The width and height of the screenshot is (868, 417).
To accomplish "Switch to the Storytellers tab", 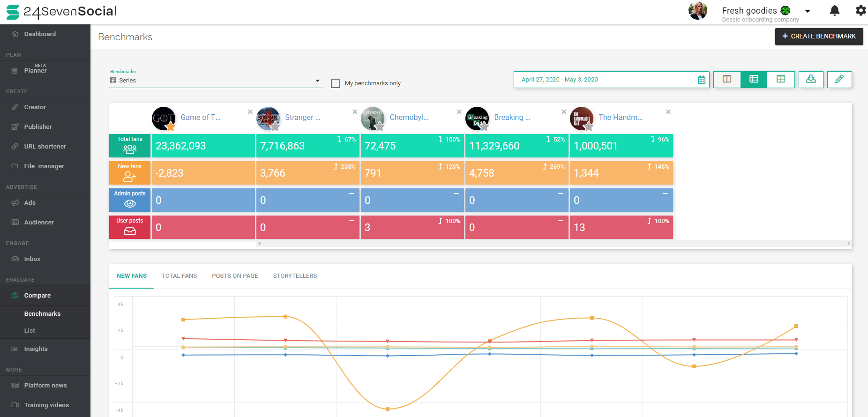I will pos(295,276).
